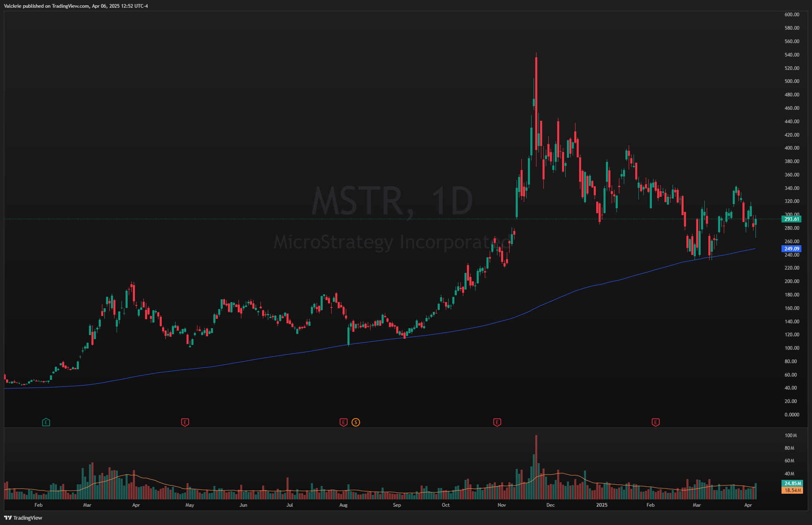Select the 140.00 price level
Screen dimensions: 812x525
click(x=792, y=322)
